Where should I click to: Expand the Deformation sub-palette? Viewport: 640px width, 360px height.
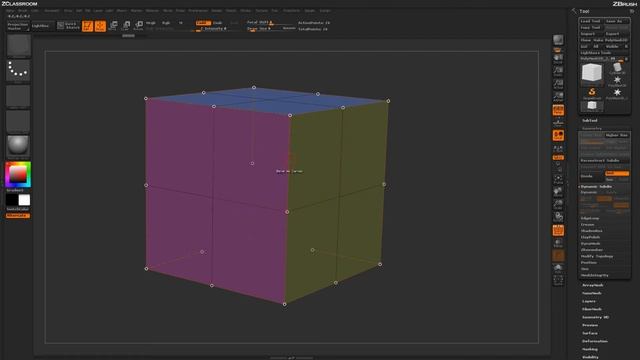(595, 341)
